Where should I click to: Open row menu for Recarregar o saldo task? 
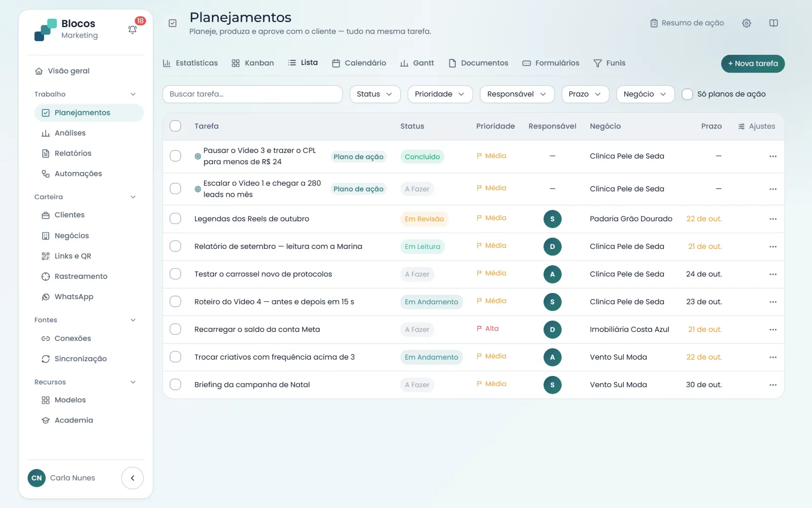(x=773, y=330)
